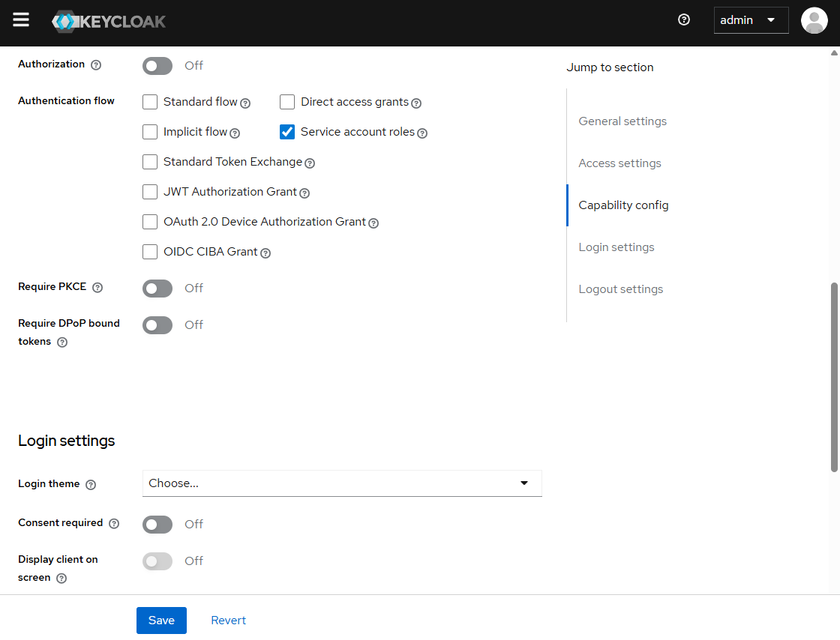Check the Implicit flow checkbox
The image size is (840, 640).
tap(150, 132)
